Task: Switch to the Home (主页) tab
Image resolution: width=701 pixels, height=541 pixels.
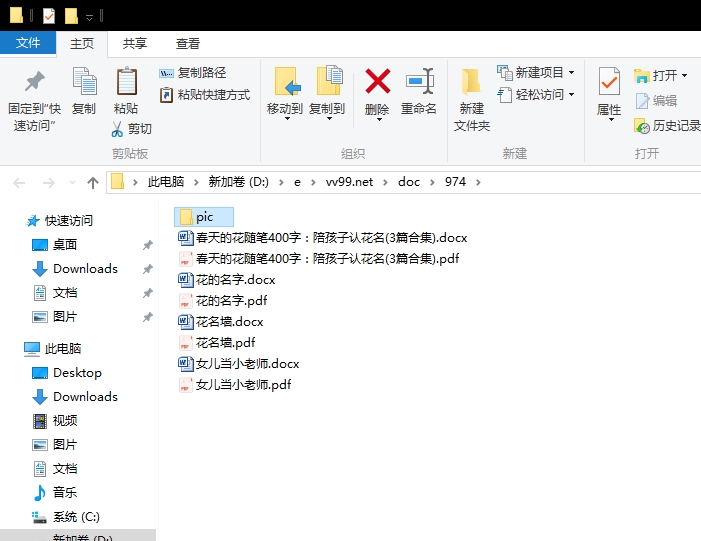Action: [x=82, y=44]
